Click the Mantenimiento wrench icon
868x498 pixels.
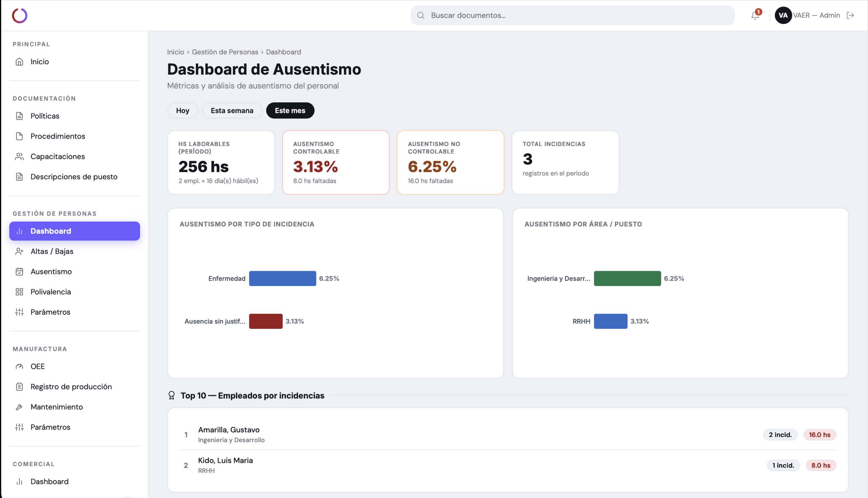[x=19, y=407]
